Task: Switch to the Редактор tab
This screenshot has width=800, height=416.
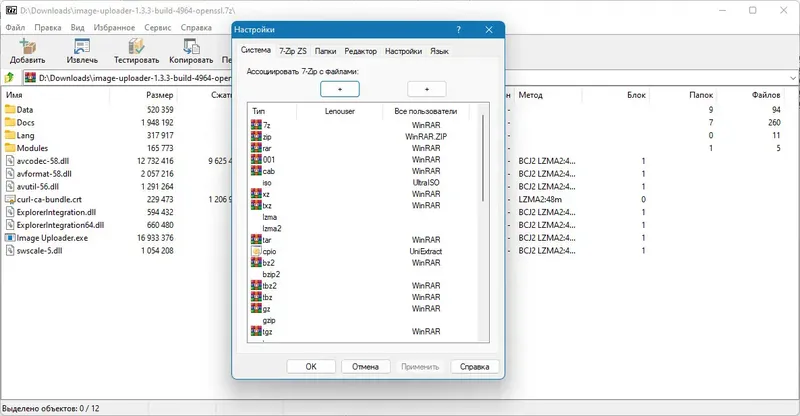Action: tap(361, 51)
